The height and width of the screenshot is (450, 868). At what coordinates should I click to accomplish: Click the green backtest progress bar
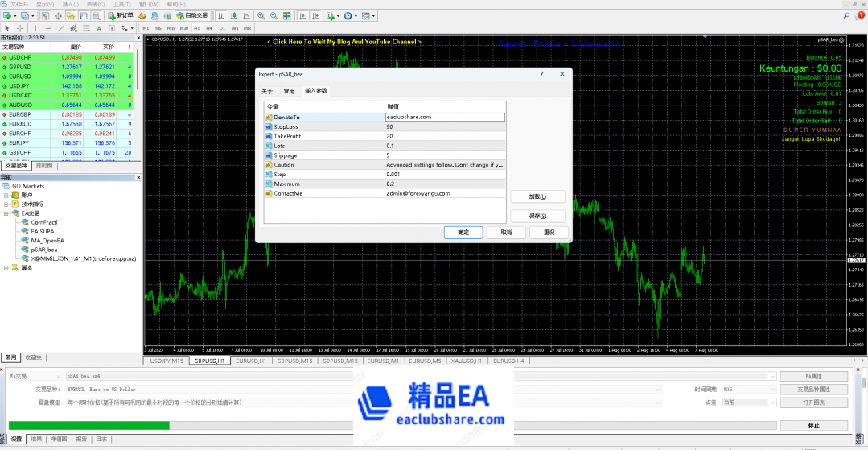point(88,425)
